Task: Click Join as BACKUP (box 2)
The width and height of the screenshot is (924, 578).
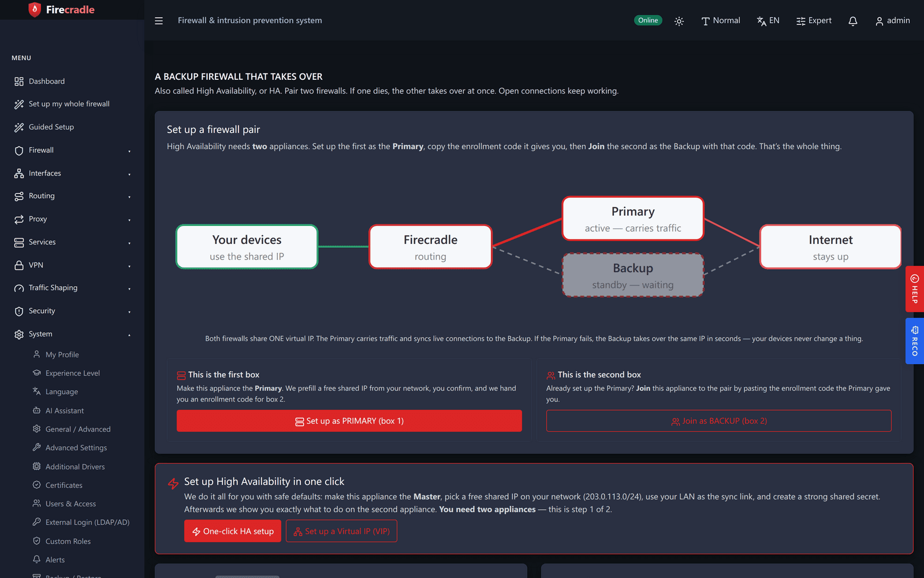Action: click(719, 421)
